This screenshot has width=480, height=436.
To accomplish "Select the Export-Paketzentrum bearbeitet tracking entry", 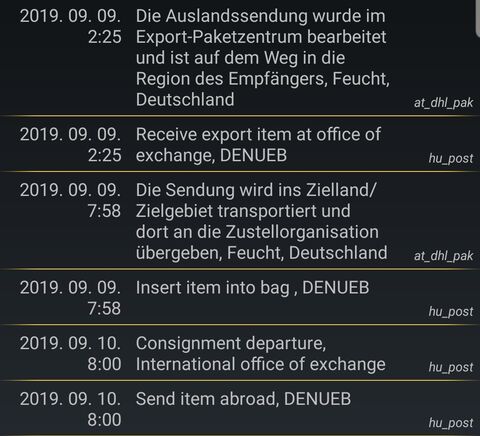I will tap(240, 57).
